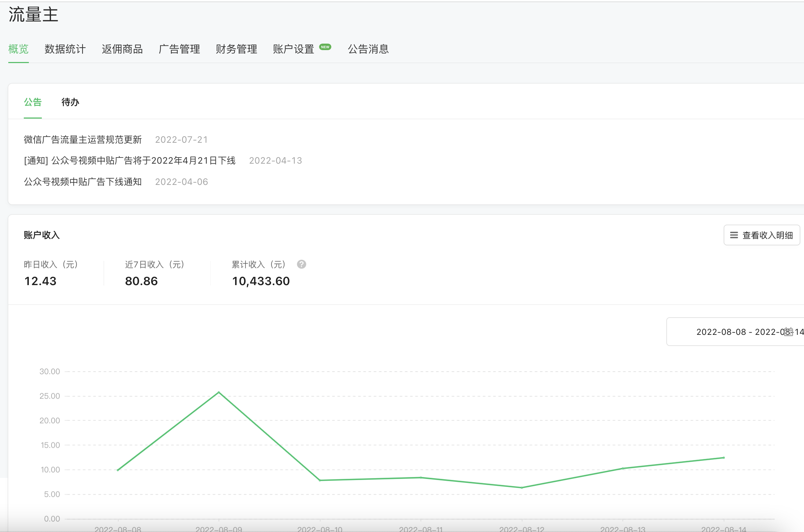Click the list icon in 查看收入明细 button
The image size is (804, 532).
[734, 235]
